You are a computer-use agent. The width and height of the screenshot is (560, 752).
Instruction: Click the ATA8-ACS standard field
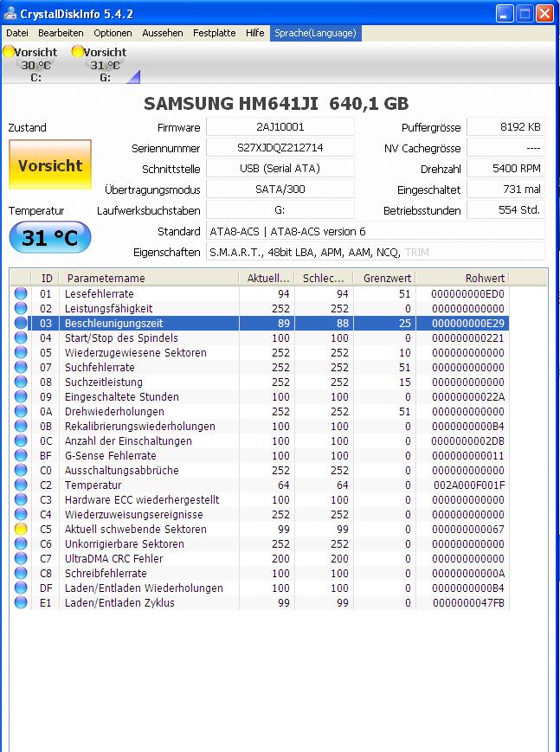coord(376,232)
